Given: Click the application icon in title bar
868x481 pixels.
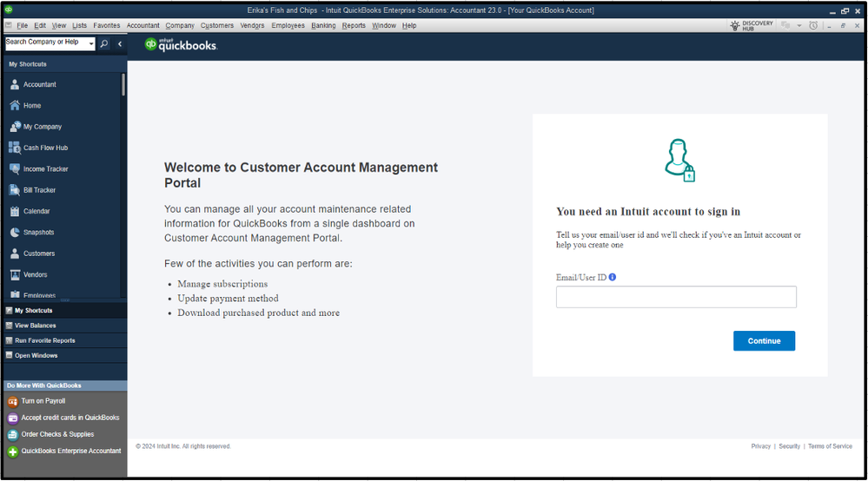Looking at the screenshot, I should coord(9,10).
